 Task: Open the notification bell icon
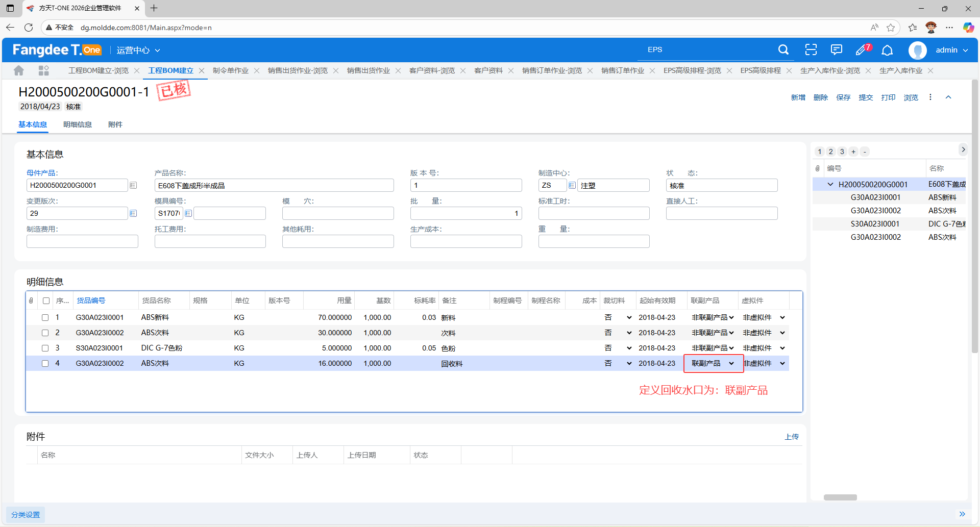click(x=888, y=50)
